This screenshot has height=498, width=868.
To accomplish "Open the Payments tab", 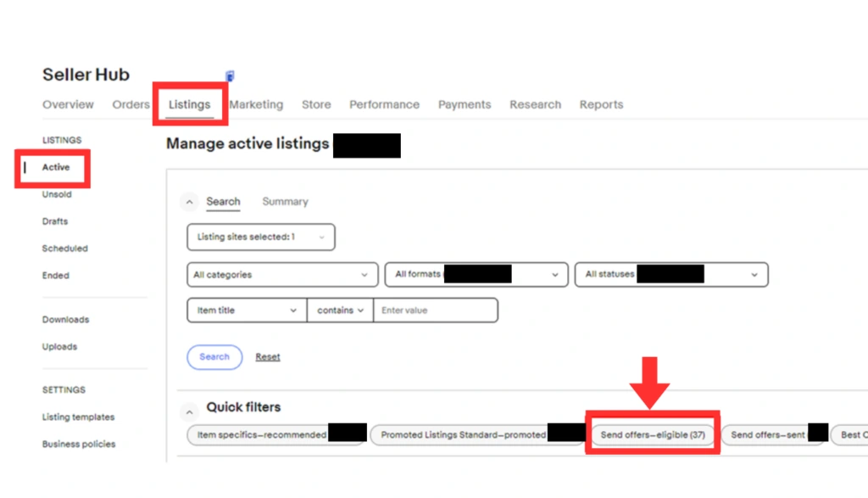I will point(465,104).
